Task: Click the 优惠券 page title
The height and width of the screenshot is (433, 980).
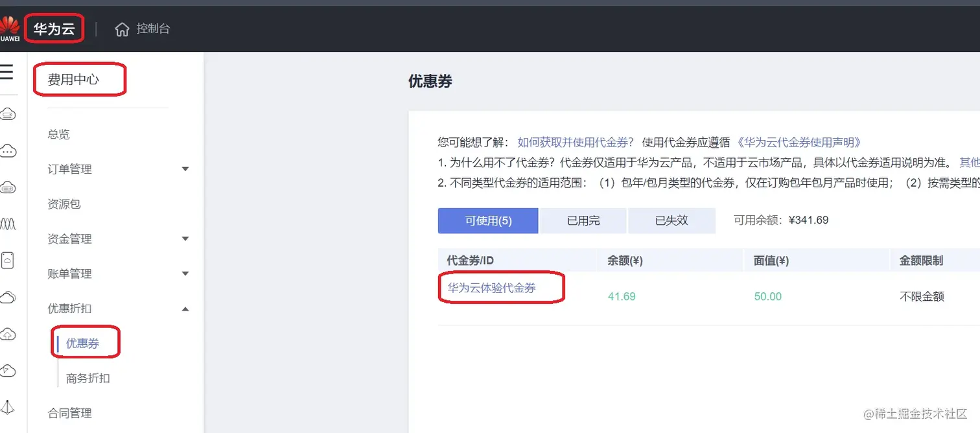Action: click(430, 81)
